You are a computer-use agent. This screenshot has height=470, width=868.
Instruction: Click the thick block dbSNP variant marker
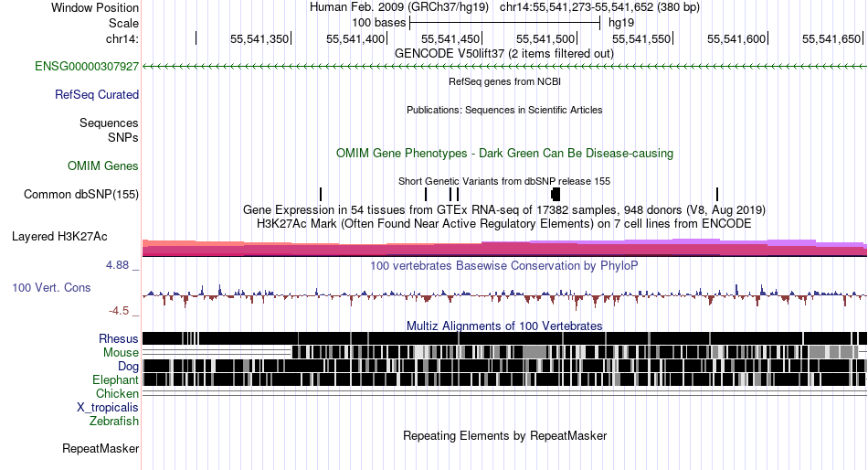(x=556, y=195)
